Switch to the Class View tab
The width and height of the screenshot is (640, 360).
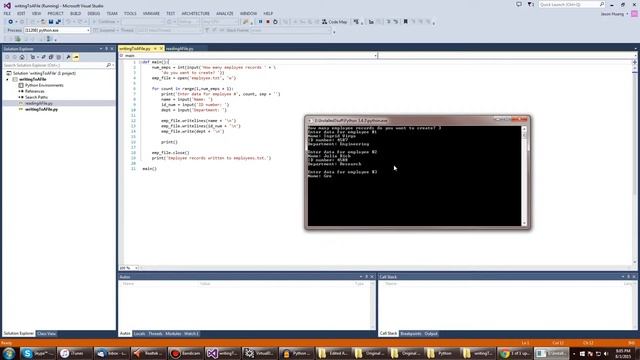[47, 334]
